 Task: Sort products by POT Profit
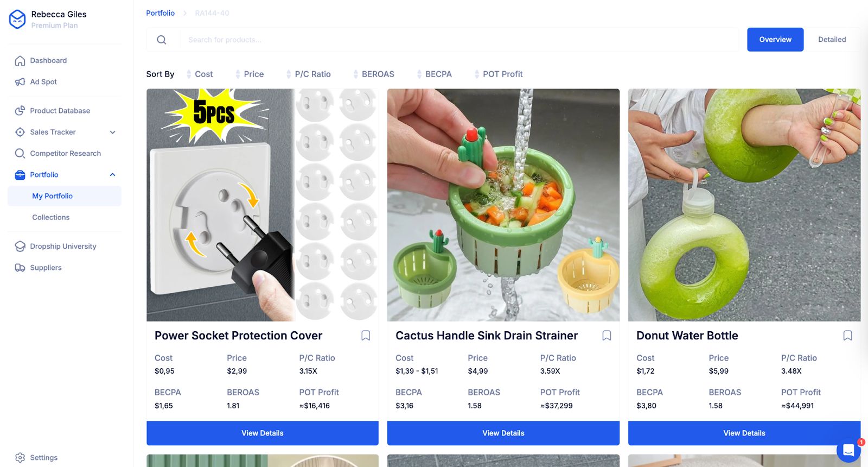pyautogui.click(x=499, y=74)
